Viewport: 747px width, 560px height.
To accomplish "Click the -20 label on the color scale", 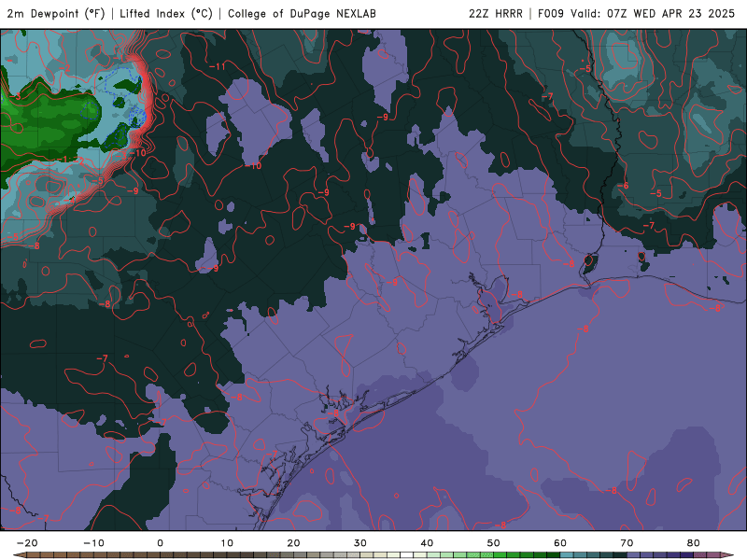I will click(27, 543).
